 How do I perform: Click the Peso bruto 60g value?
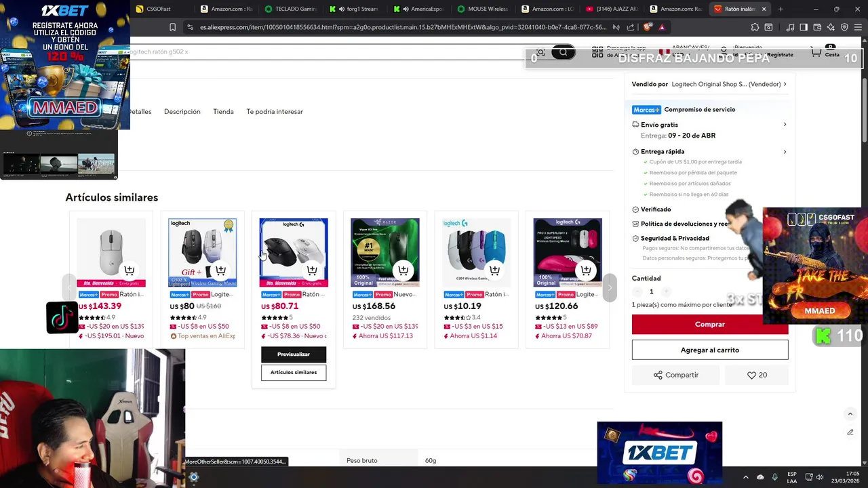click(431, 461)
